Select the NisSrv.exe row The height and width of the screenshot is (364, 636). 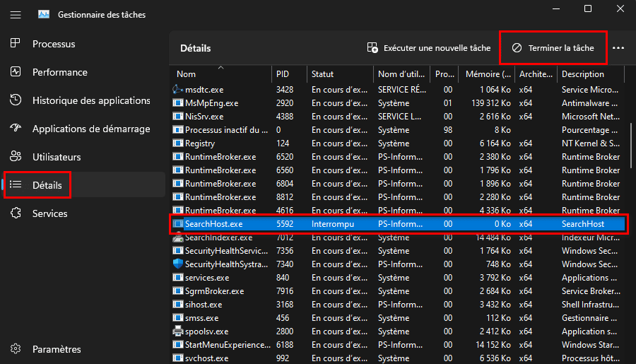[397, 117]
